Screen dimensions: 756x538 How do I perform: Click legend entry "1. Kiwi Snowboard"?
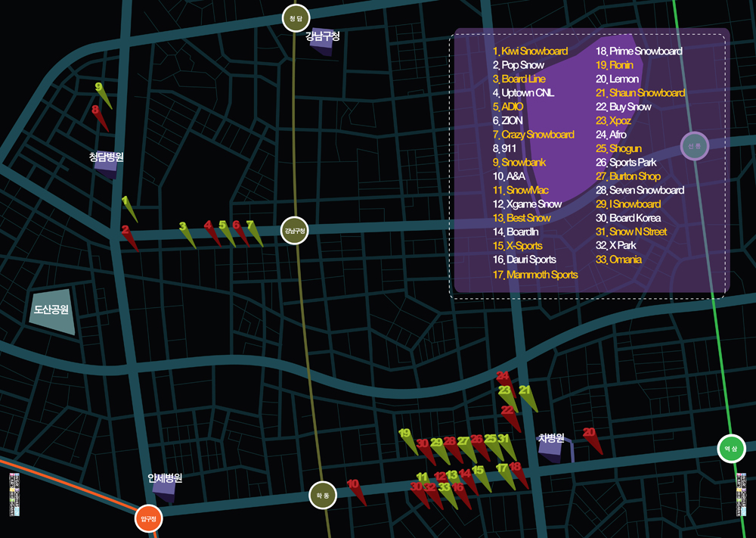tap(530, 51)
